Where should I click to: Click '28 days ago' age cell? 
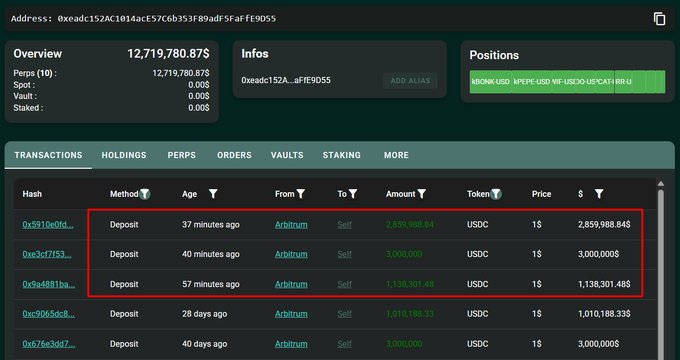pyautogui.click(x=204, y=314)
